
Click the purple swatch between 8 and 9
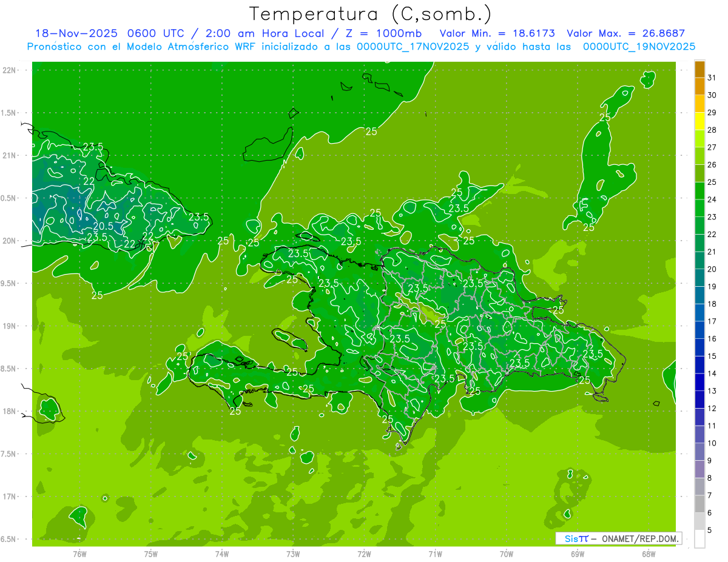699,469
